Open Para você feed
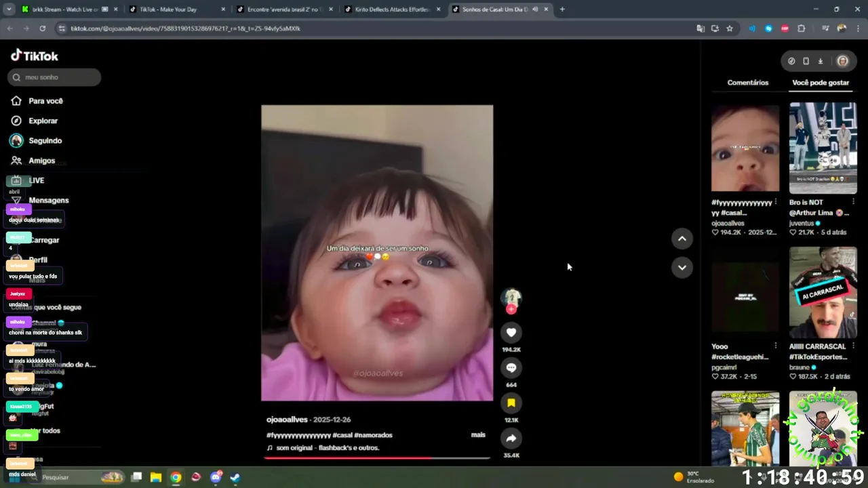Image resolution: width=868 pixels, height=488 pixels. [x=37, y=101]
